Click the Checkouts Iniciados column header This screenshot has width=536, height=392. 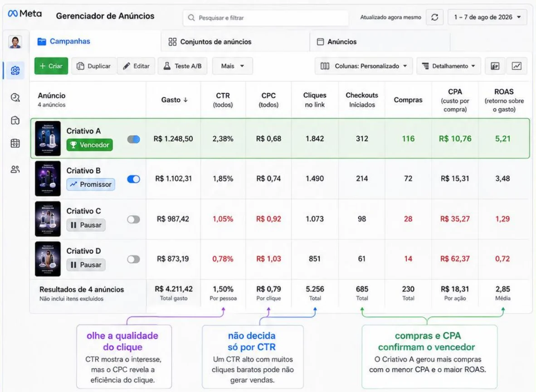pyautogui.click(x=362, y=100)
